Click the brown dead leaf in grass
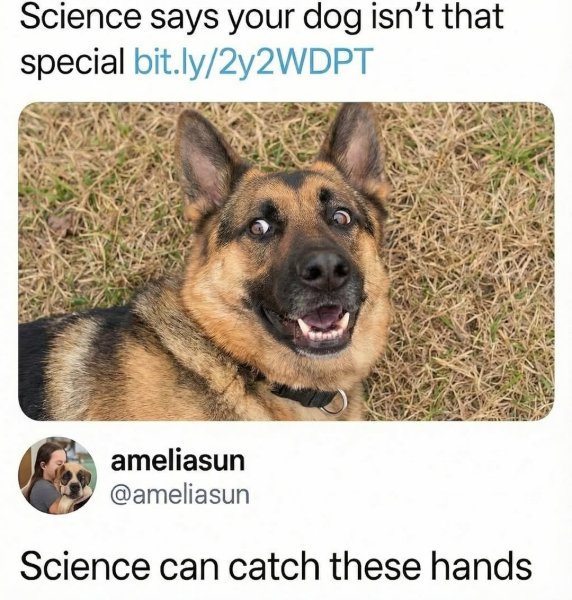572x600 pixels. [x=62, y=225]
